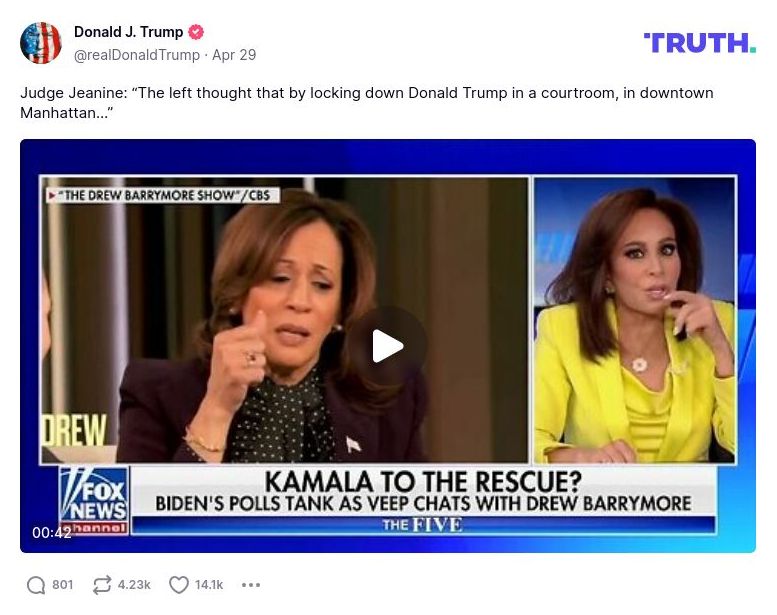Click the @realDonaldTrump handle

click(137, 55)
